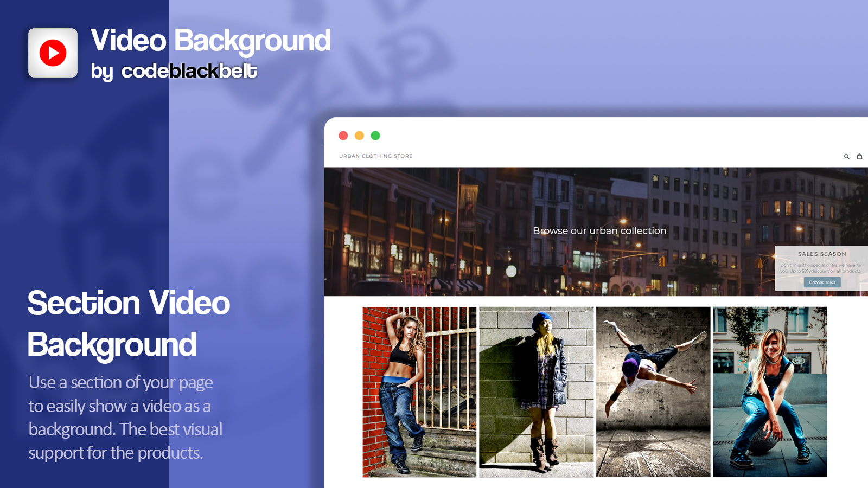The width and height of the screenshot is (868, 488).
Task: Open the URBAN CLOTHING STORE home link
Action: tap(375, 156)
